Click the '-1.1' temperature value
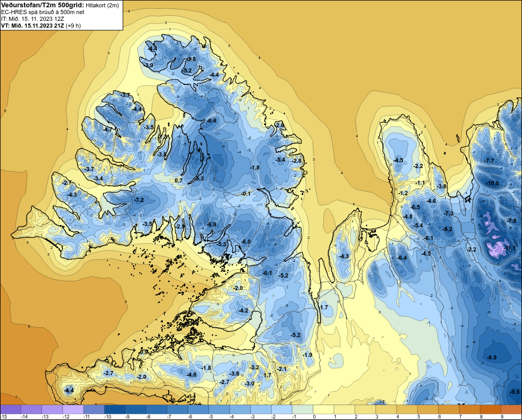Screen dimensions: 522x420 coord(420,183)
